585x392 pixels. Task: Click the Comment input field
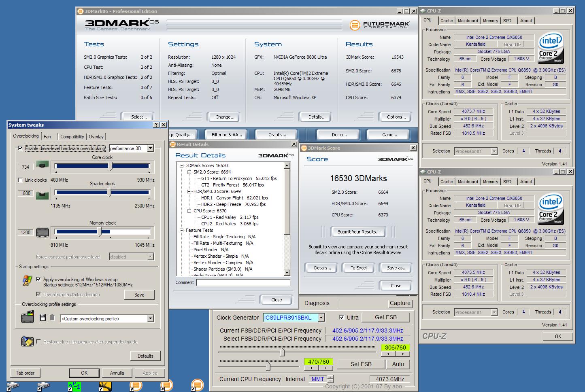(x=243, y=282)
